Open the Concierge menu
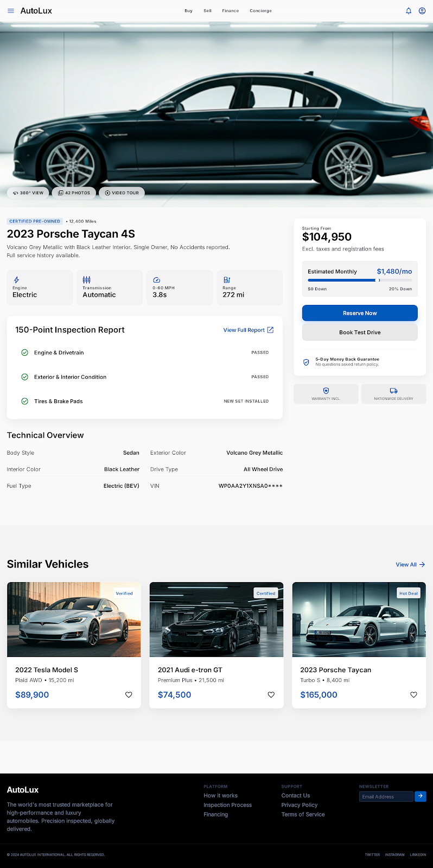The height and width of the screenshot is (868, 433). [x=261, y=11]
